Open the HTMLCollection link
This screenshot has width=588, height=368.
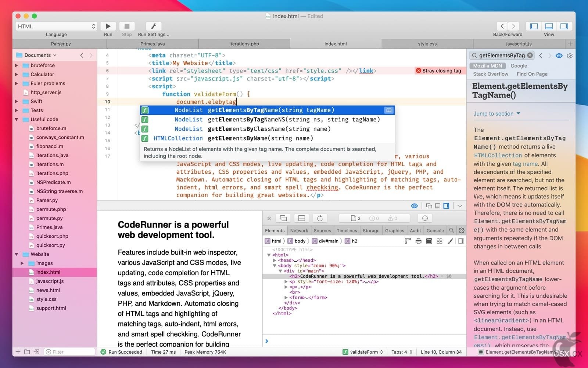tap(498, 155)
